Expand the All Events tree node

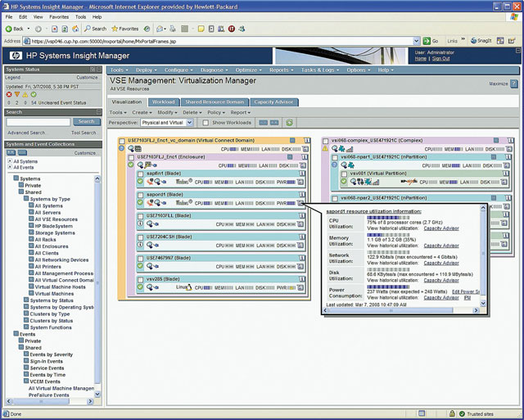click(x=10, y=167)
